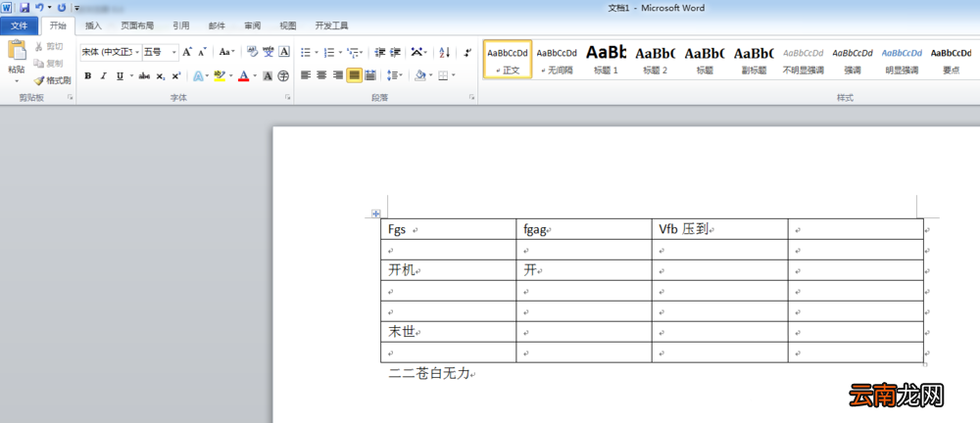Open the font size box 五号
Viewport: 980px width, 423px height.
[x=161, y=53]
